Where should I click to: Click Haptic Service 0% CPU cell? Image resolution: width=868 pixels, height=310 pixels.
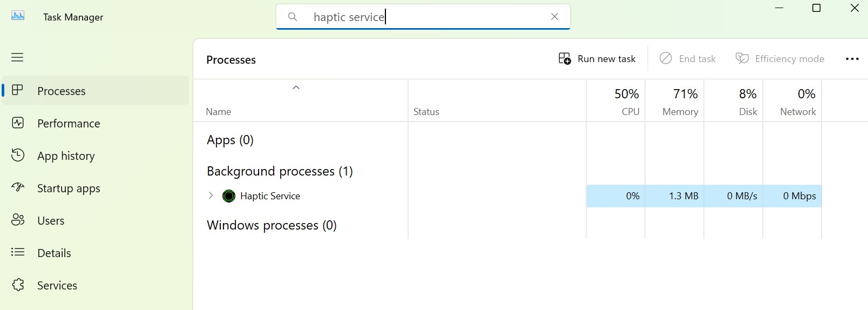pos(615,196)
